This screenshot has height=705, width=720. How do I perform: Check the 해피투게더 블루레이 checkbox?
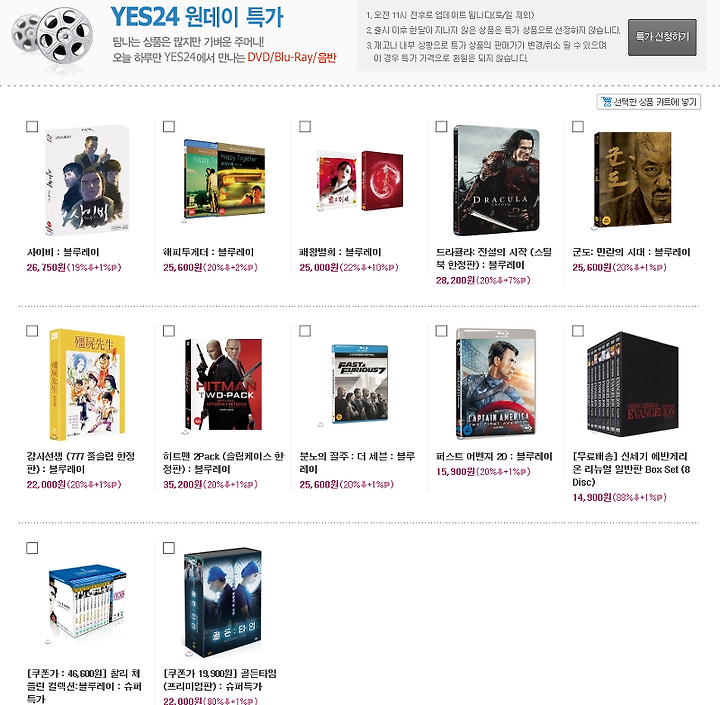click(x=169, y=126)
